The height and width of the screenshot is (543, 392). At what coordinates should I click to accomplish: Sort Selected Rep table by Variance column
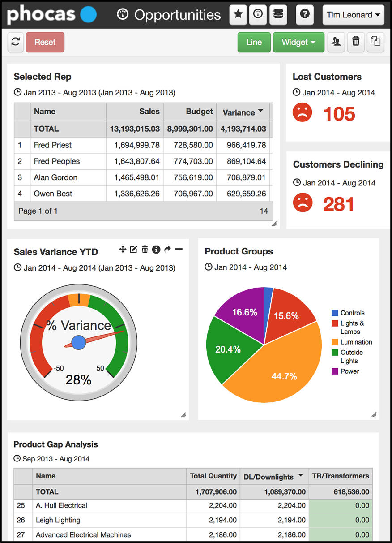pos(243,112)
